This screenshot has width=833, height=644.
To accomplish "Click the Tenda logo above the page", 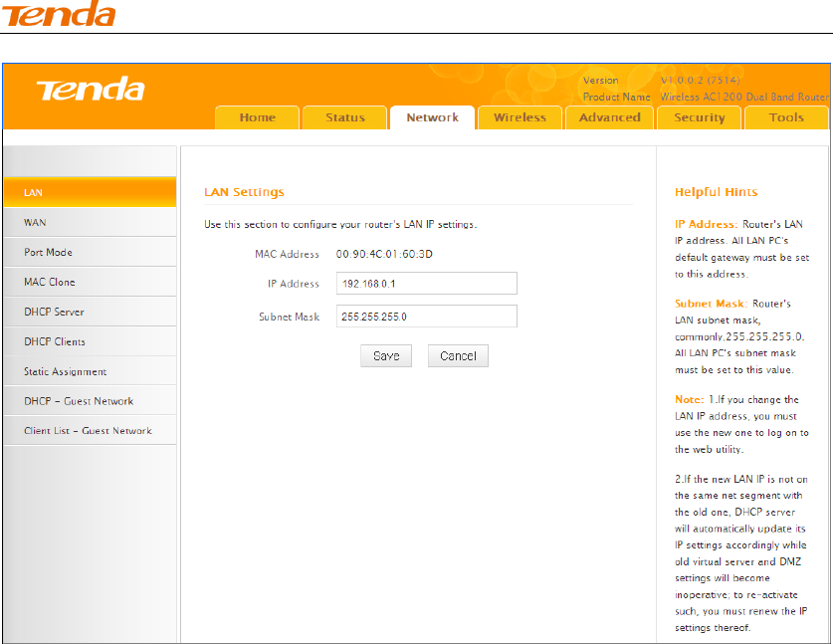I will (x=59, y=13).
